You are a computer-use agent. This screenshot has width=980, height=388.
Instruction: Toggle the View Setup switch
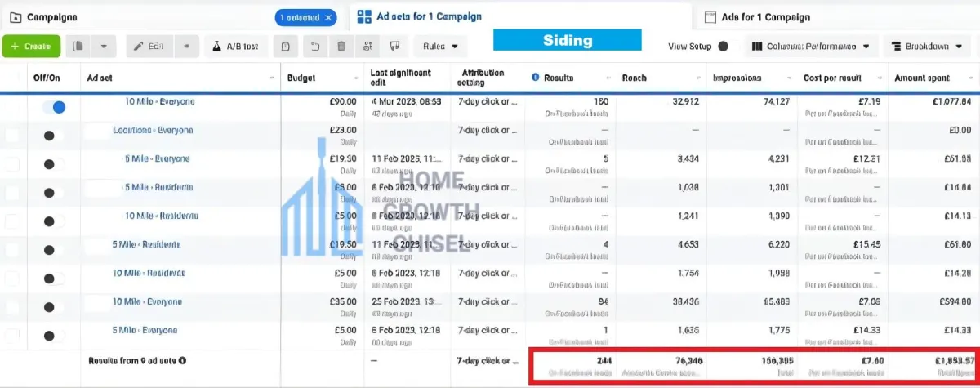(x=723, y=47)
